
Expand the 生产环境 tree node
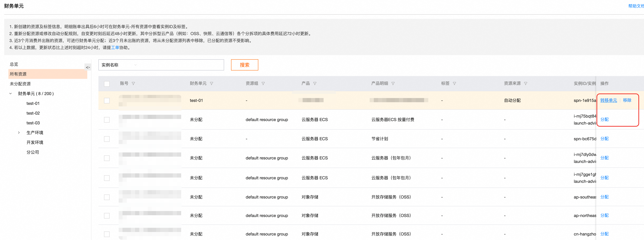(x=19, y=133)
